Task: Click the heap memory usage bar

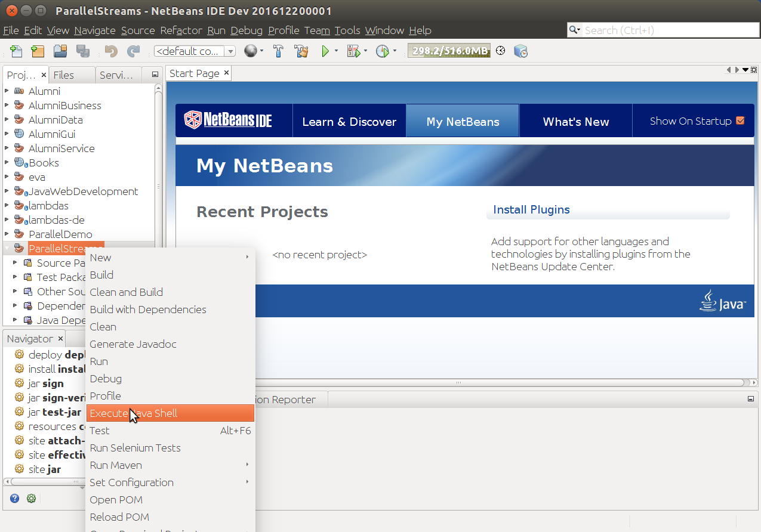Action: 449,51
